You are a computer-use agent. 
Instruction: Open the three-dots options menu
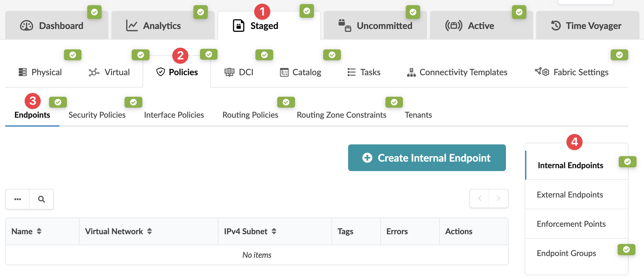[18, 199]
